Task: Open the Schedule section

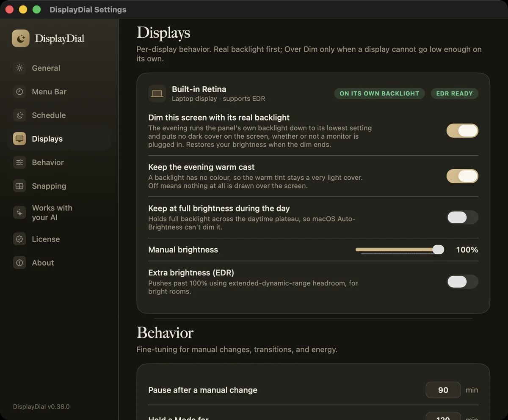Action: click(59, 115)
